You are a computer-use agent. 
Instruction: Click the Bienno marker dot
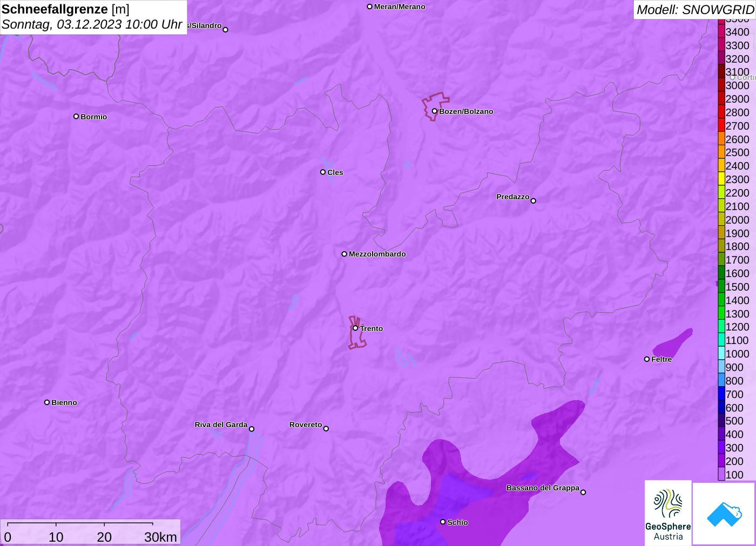coord(47,402)
